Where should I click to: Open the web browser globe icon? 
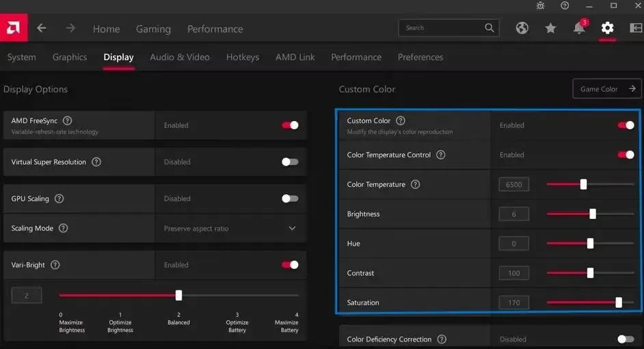(522, 28)
